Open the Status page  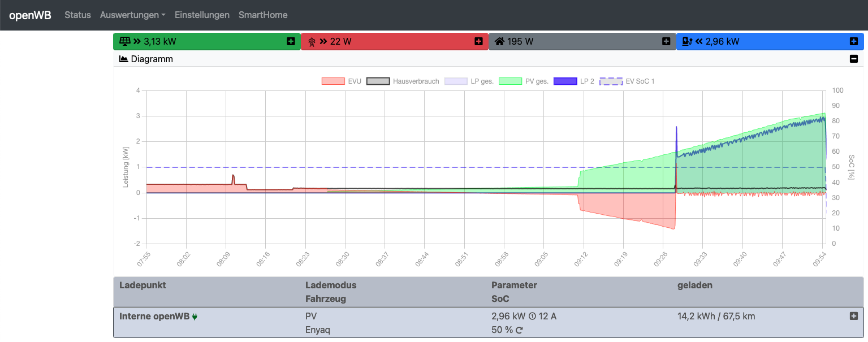click(77, 15)
